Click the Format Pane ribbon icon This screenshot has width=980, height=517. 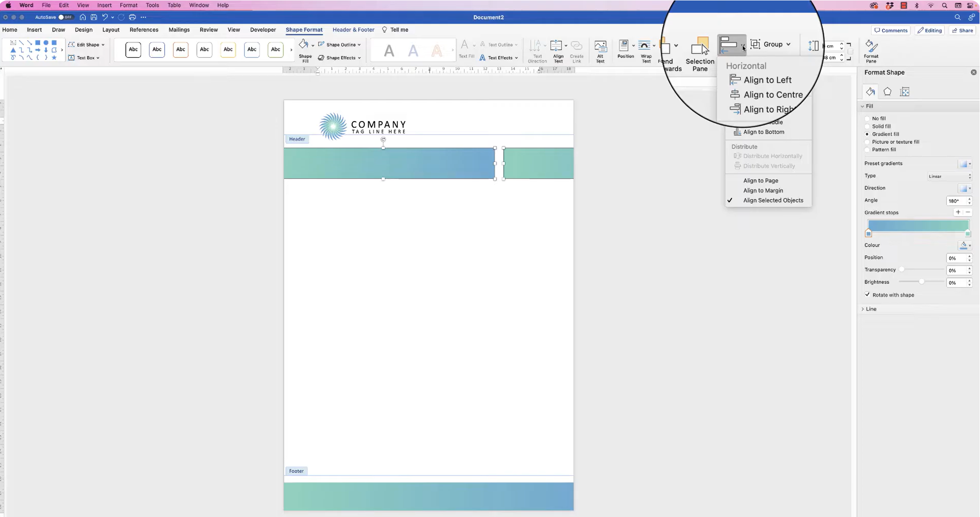871,46
